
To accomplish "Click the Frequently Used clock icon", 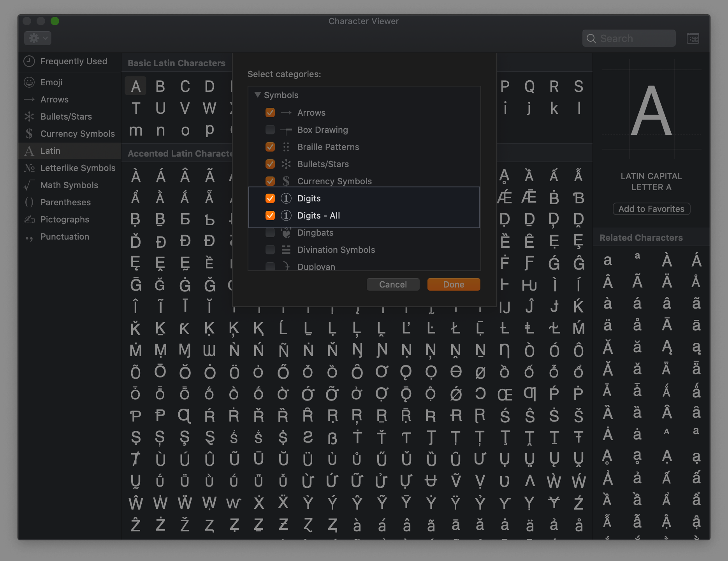I will pyautogui.click(x=29, y=61).
